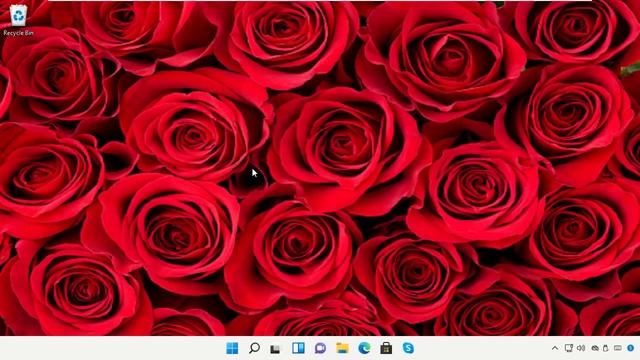Screen dimensions: 640x360
Task: Open Skype from the taskbar
Action: tap(408, 348)
